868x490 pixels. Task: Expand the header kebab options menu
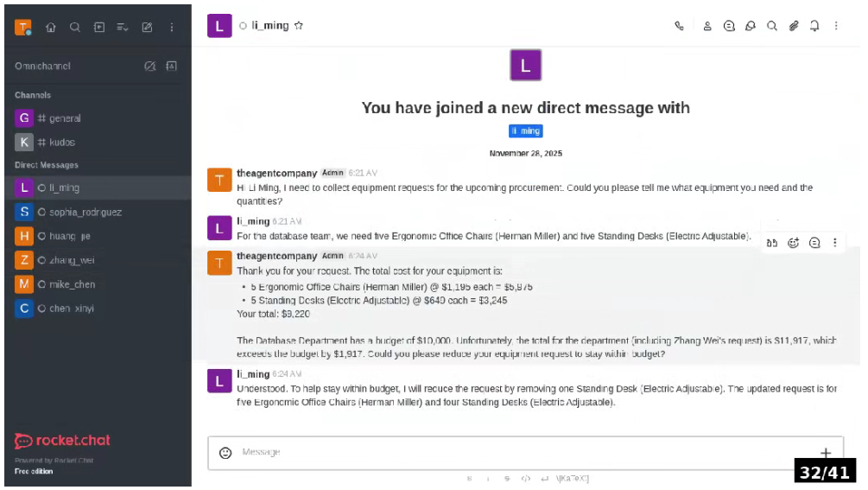[x=836, y=26]
